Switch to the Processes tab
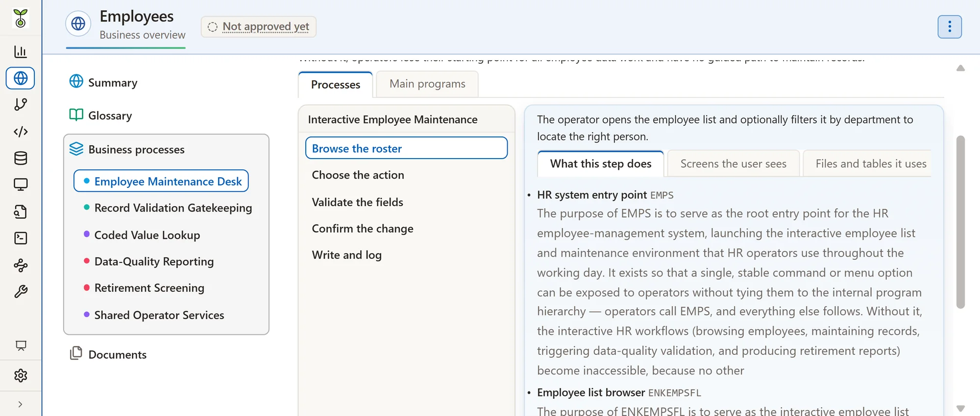Image resolution: width=980 pixels, height=416 pixels. tap(336, 85)
